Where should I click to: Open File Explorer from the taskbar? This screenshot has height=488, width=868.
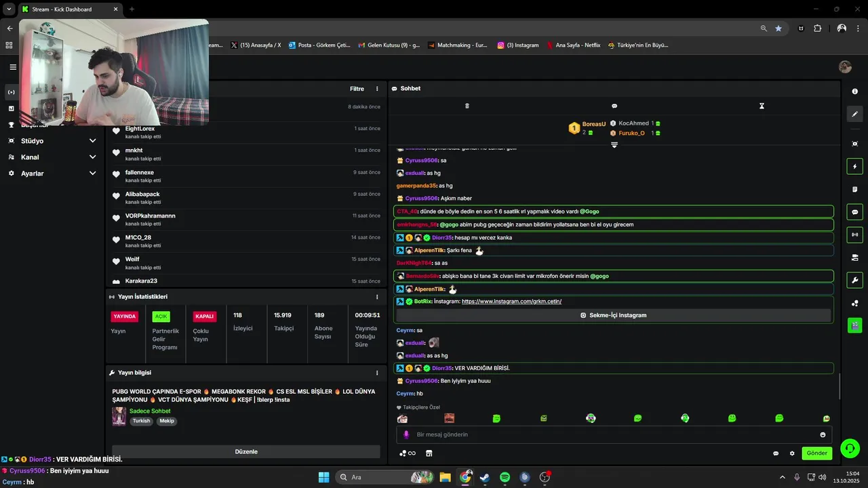click(446, 477)
